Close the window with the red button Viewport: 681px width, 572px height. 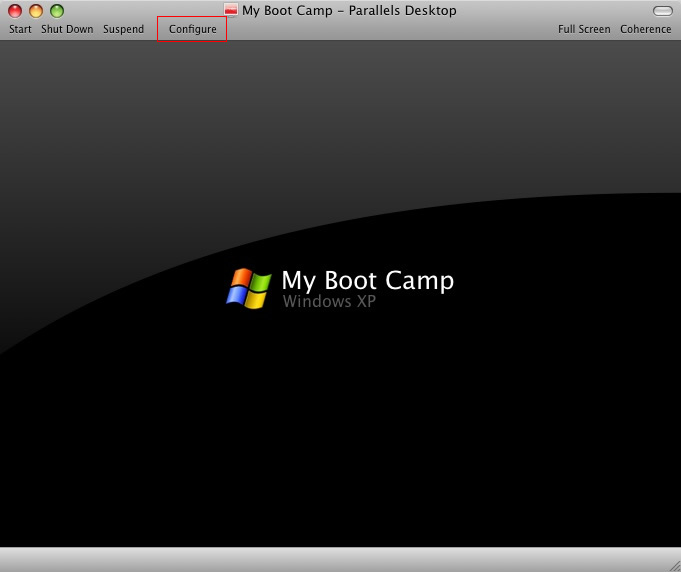click(15, 11)
